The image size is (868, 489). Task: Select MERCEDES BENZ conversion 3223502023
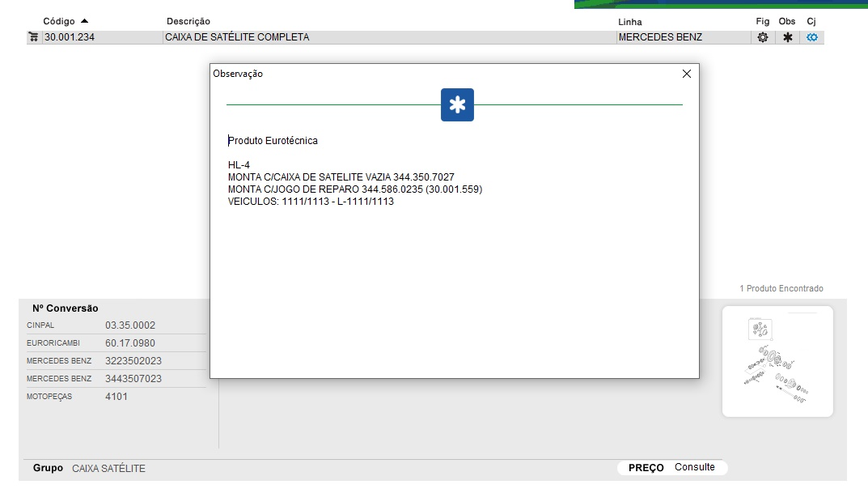point(133,361)
